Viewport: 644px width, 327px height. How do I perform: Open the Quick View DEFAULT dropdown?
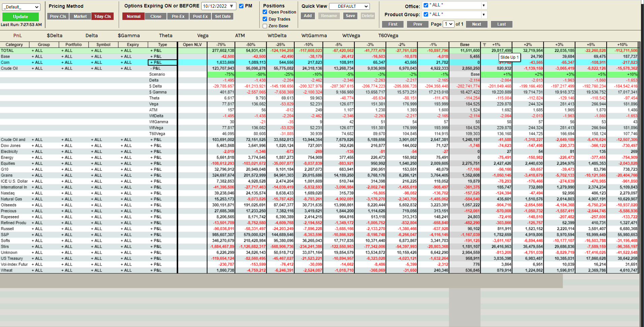(x=349, y=6)
